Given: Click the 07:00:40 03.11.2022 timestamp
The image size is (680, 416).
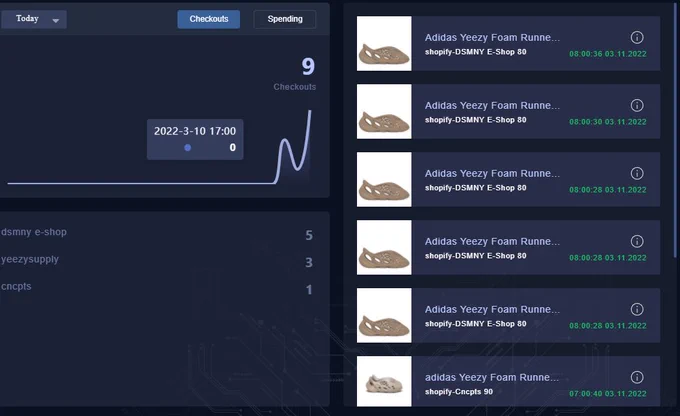Looking at the screenshot, I should (608, 394).
